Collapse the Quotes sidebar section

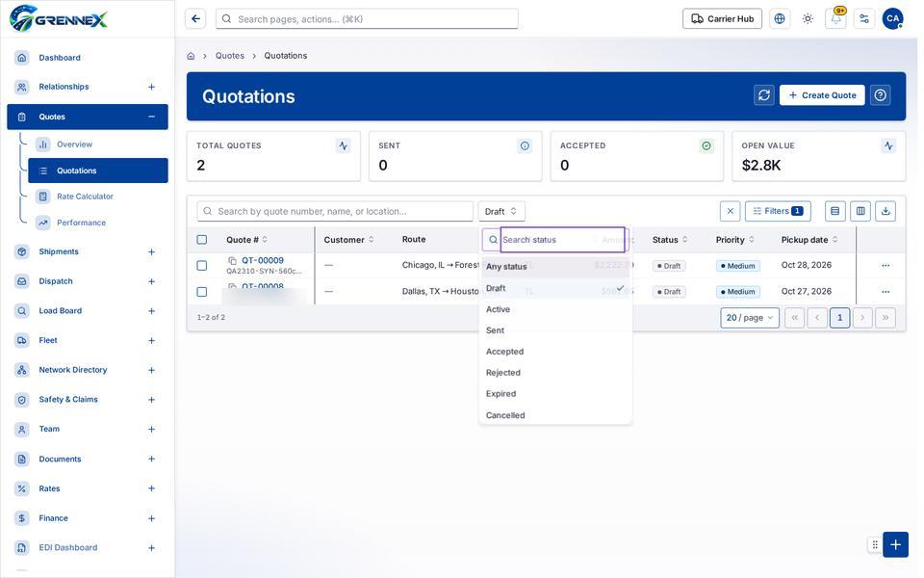153,118
